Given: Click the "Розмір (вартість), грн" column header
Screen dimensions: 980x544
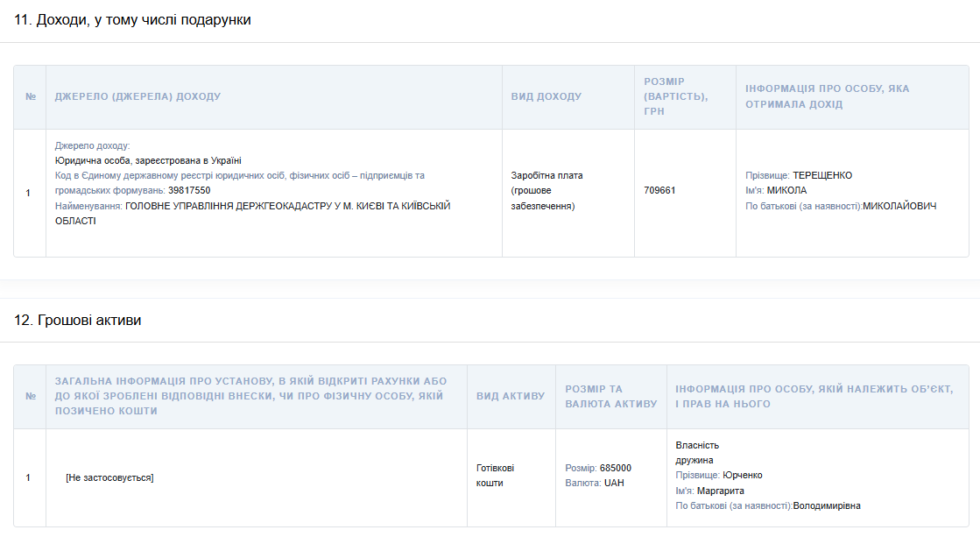Looking at the screenshot, I should (x=675, y=96).
